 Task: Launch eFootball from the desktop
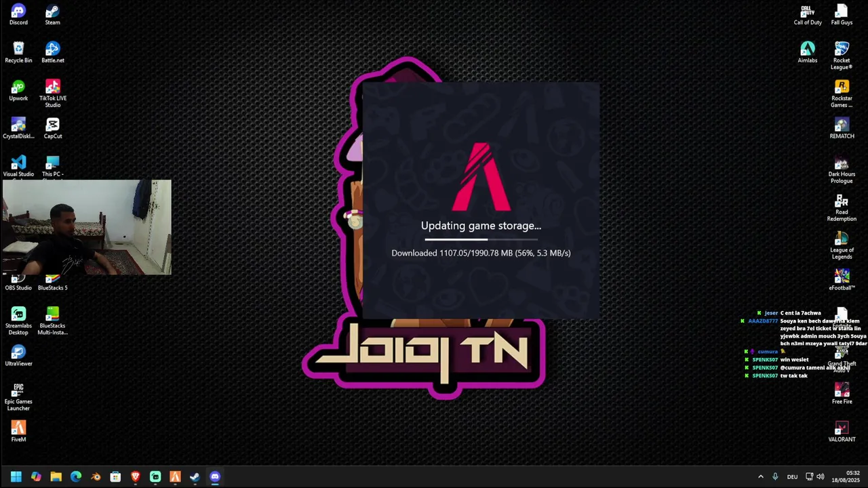click(x=842, y=281)
